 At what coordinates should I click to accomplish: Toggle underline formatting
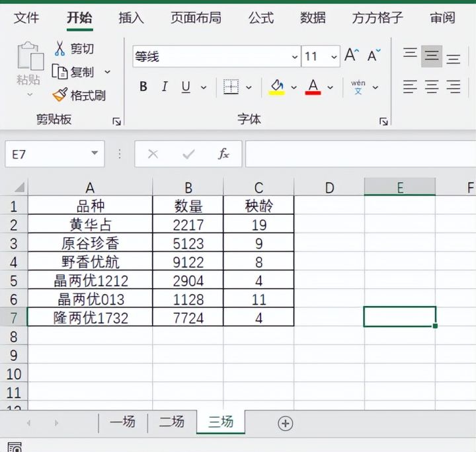[186, 87]
